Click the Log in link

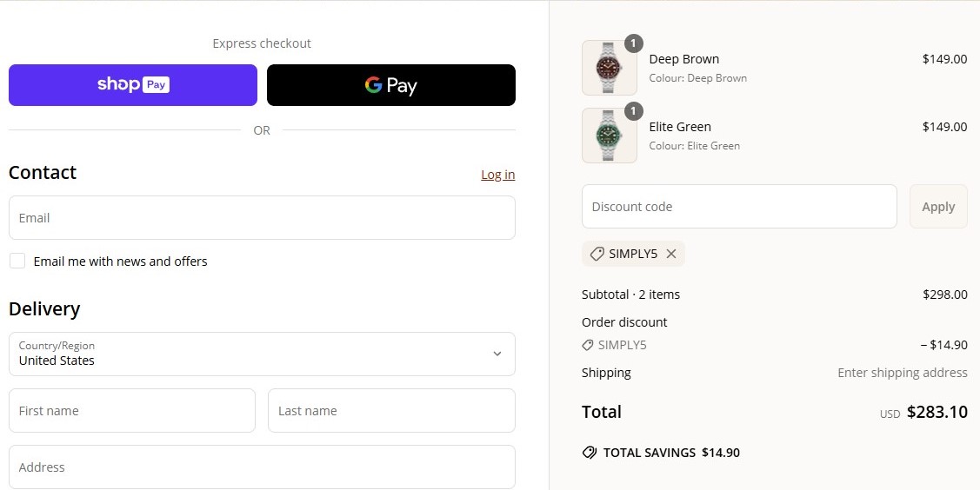[497, 175]
